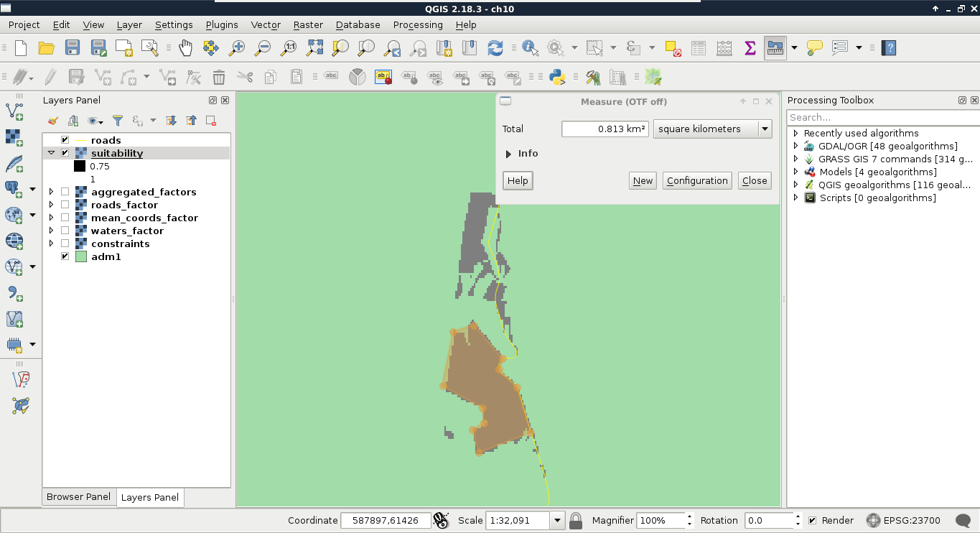Click the adm1 green color swatch
The width and height of the screenshot is (980, 533).
click(81, 256)
